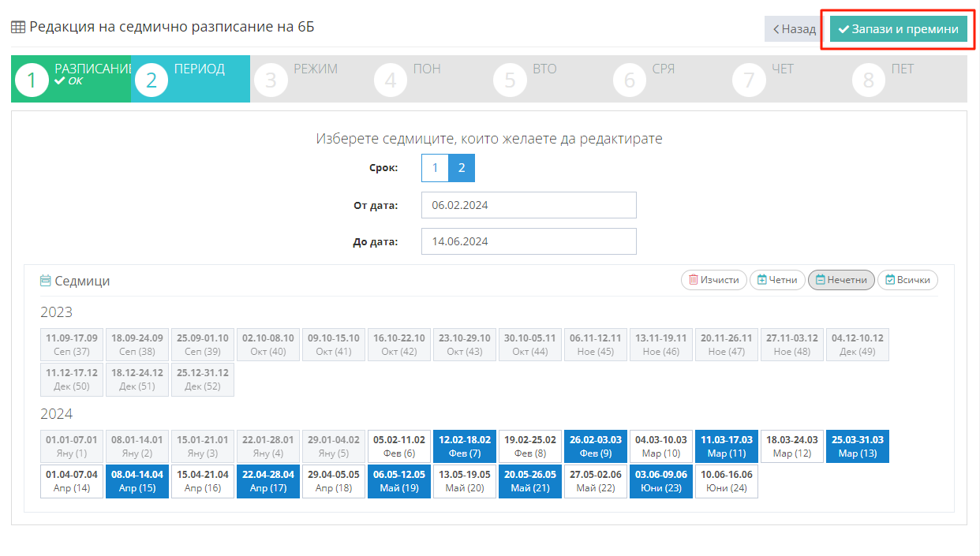This screenshot has width=980, height=556.
Task: Open step 1 РАЗПИСАНИЕ tab
Action: point(71,79)
